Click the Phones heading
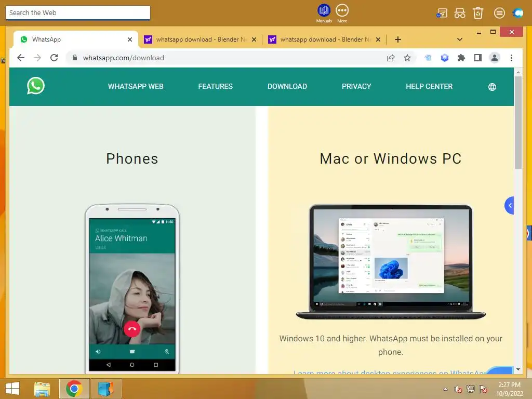 click(x=132, y=158)
